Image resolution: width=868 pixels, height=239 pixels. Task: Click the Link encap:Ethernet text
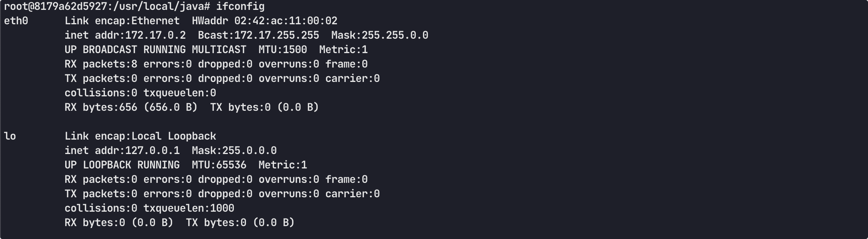coord(122,21)
